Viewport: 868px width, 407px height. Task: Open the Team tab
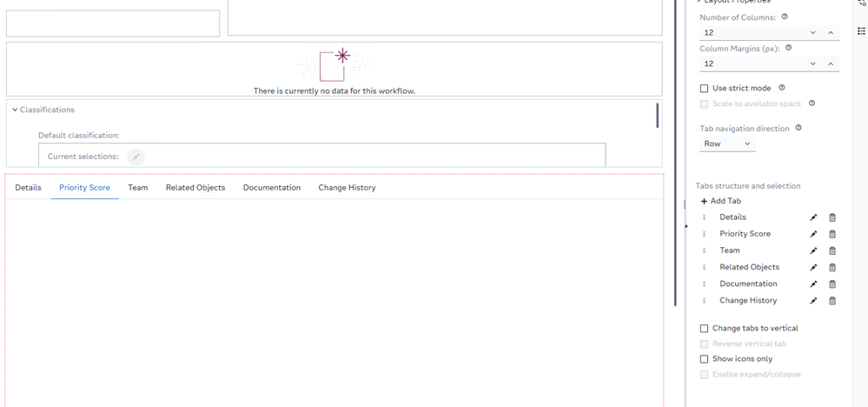(138, 188)
